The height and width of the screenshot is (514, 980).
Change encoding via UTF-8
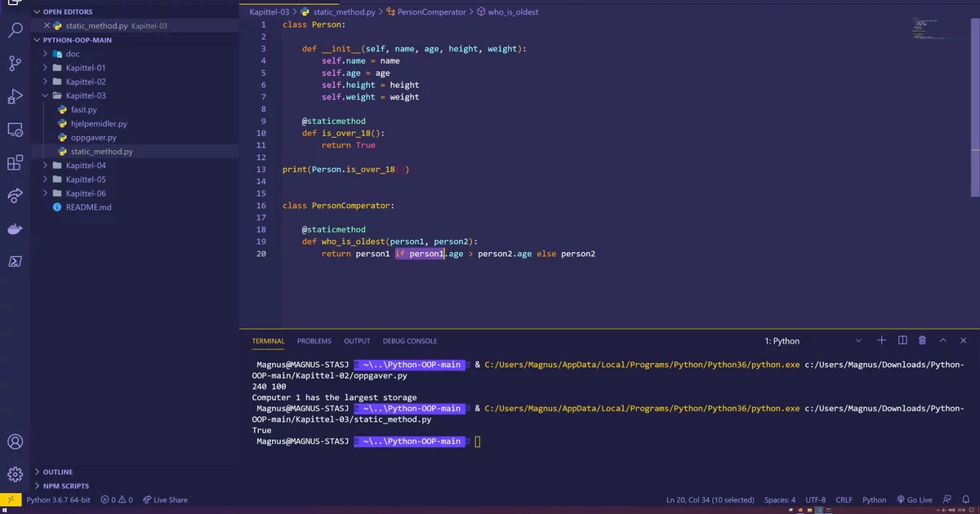coord(816,499)
